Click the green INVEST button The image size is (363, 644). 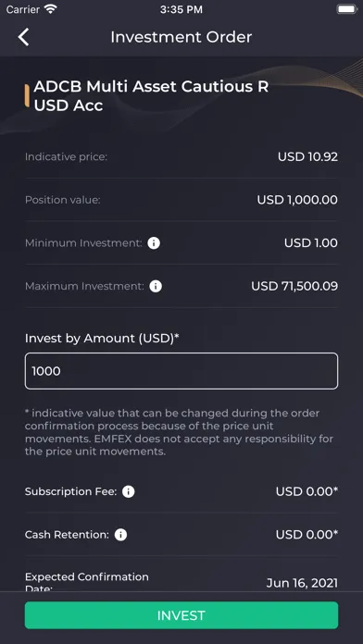[x=181, y=615]
